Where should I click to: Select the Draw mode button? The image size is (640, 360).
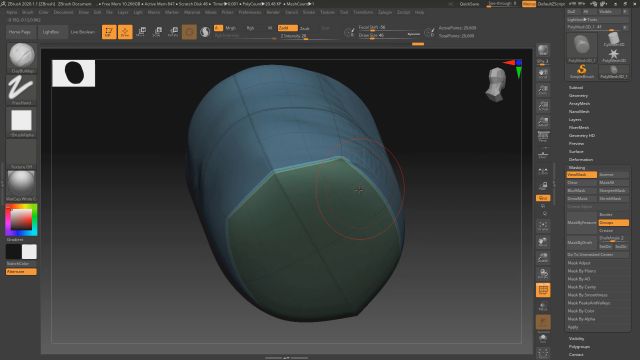click(125, 32)
